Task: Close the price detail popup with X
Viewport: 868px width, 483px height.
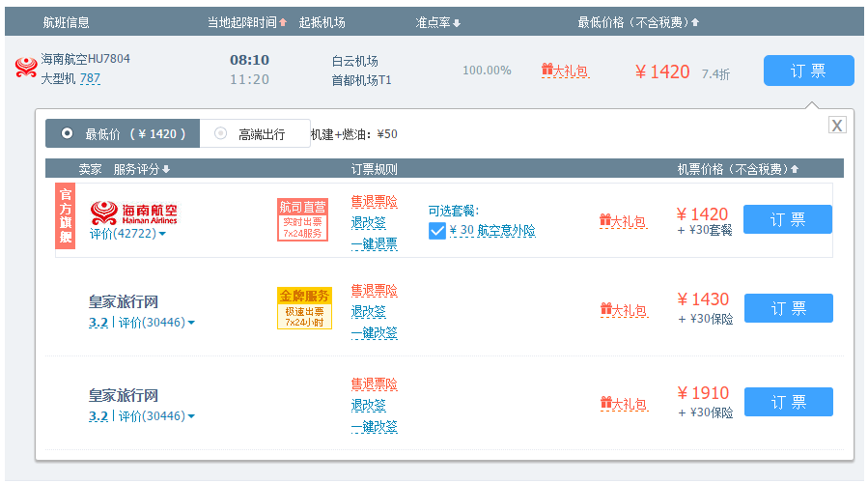Action: 836,126
